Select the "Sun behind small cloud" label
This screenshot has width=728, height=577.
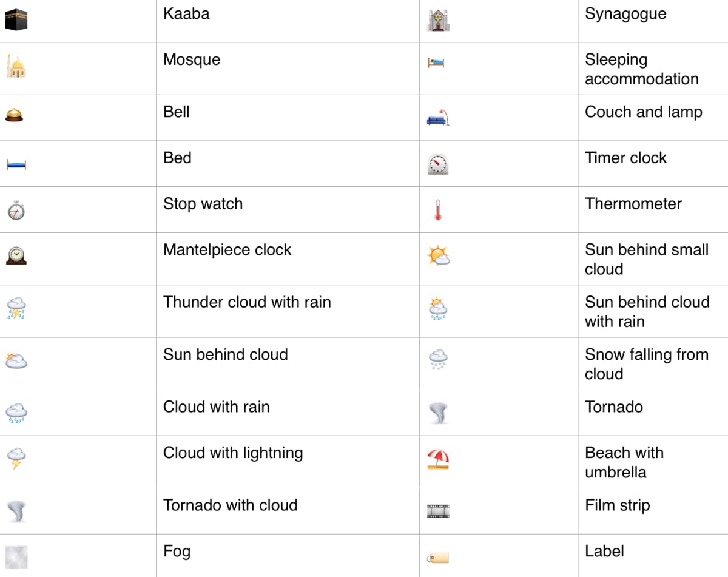pos(646,259)
